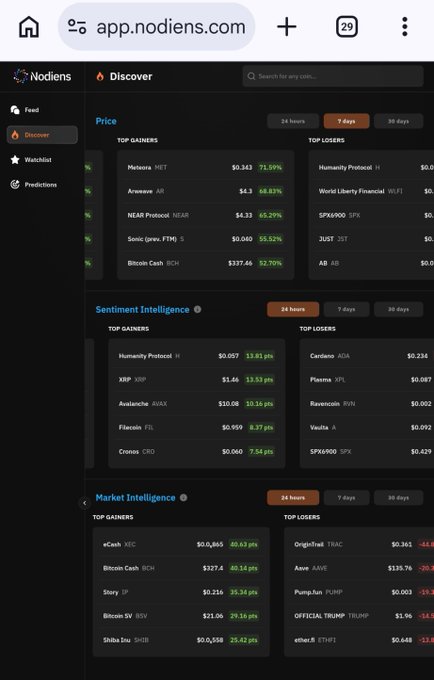The image size is (434, 680).
Task: Open NEAR Protocol row
Action: pos(206,215)
